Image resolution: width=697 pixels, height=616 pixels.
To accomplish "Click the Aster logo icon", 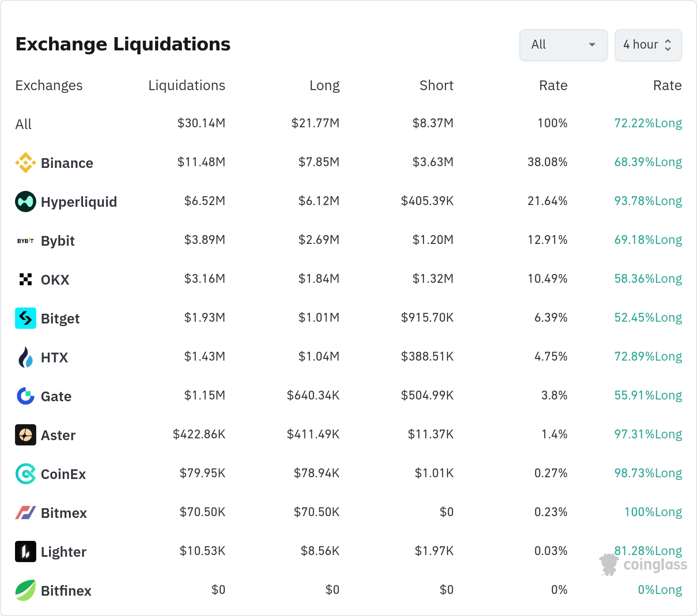I will (x=26, y=435).
